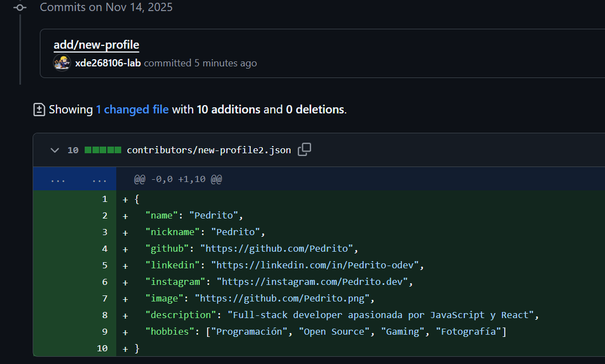Collapse the new-profile2.json file diff
Screen dimensions: 605x364
[54, 150]
